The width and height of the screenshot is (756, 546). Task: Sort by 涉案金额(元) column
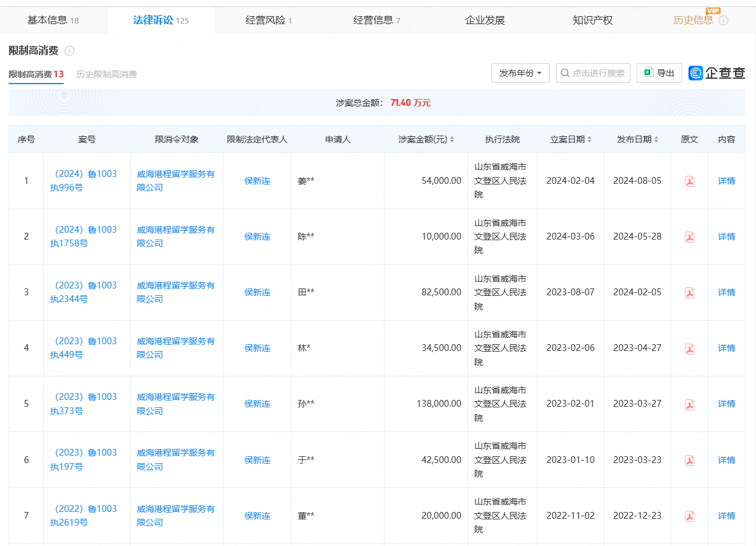tap(452, 140)
